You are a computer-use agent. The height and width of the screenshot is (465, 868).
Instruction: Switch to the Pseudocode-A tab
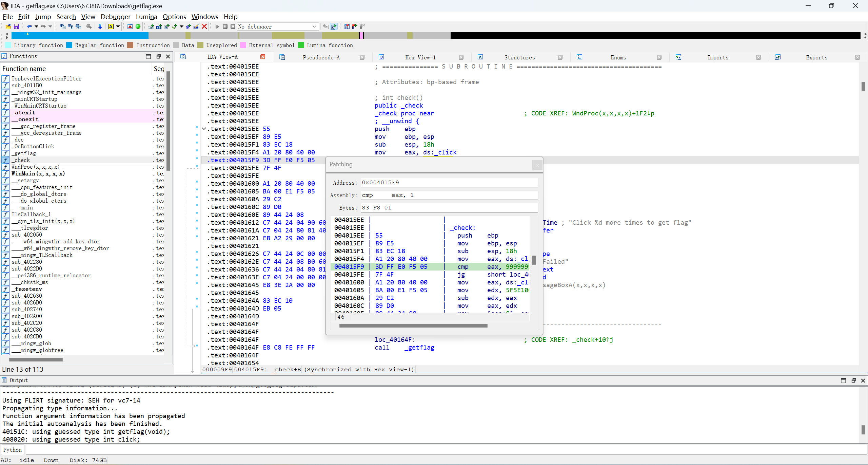coord(321,57)
